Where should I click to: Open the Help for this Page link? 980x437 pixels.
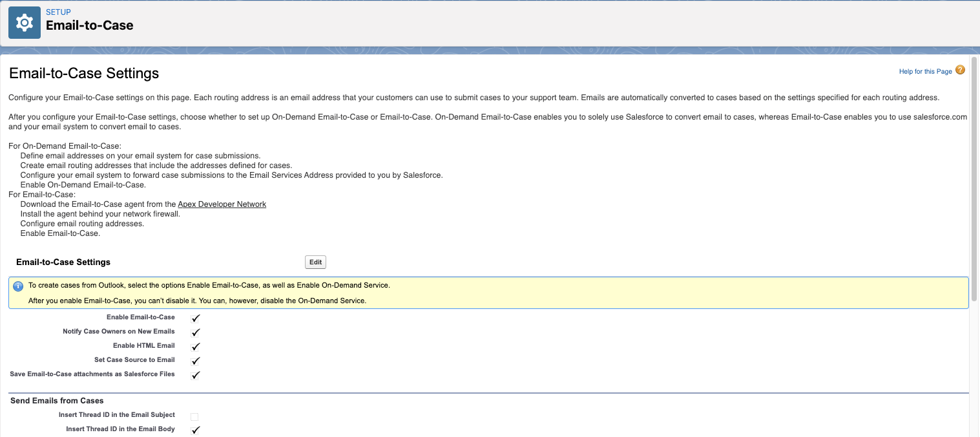pos(925,71)
